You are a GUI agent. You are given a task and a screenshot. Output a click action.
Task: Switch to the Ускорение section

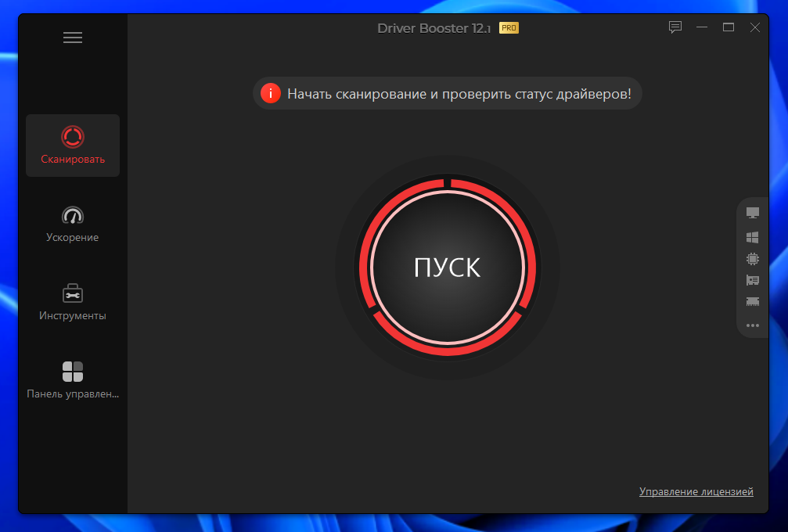coord(73,225)
